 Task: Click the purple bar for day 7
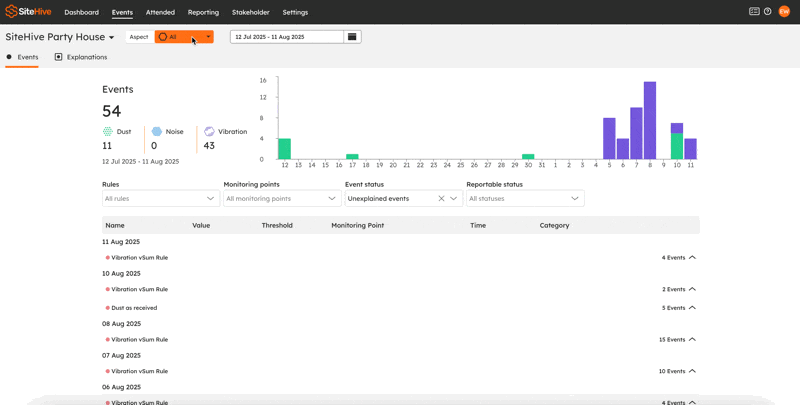tap(636, 133)
